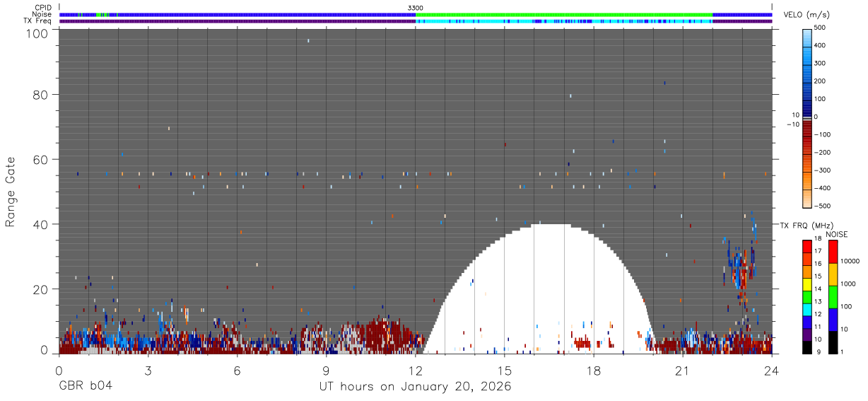Click the Range Gate axis tick 80
Screen dimensions: 868x401
pos(42,94)
